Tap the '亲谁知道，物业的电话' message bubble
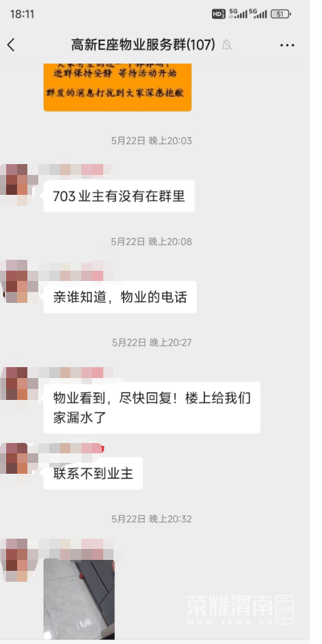322x644 pixels. 120,297
